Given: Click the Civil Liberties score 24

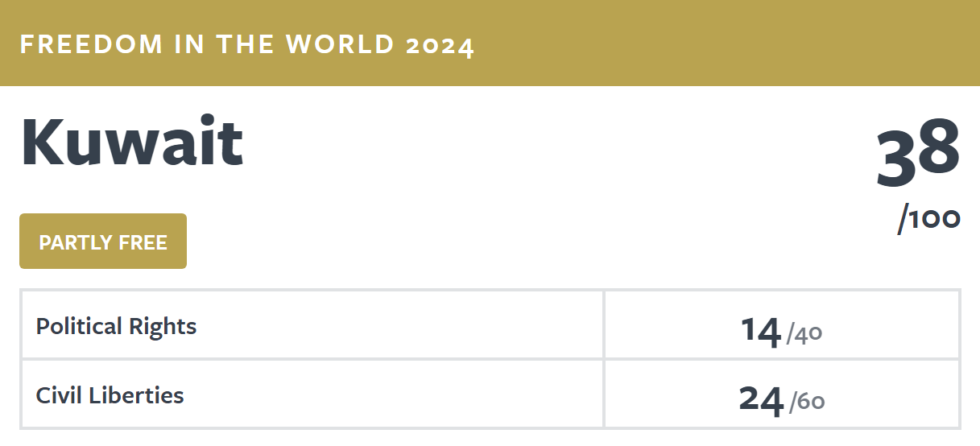Looking at the screenshot, I should (762, 400).
